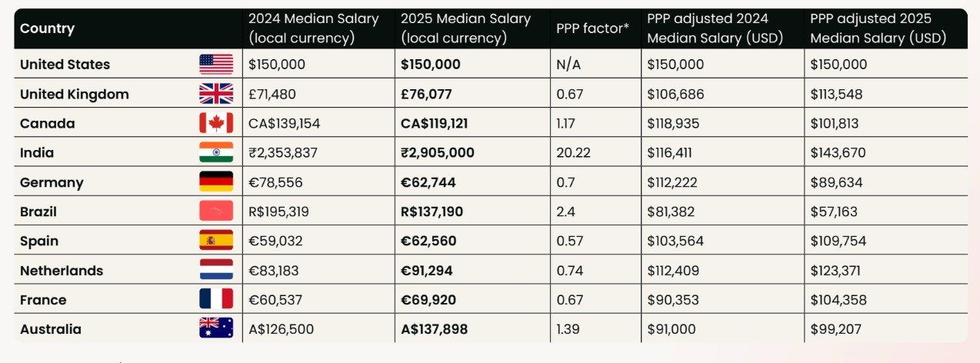The width and height of the screenshot is (980, 363).
Task: Click the Country column header
Action: 48,28
